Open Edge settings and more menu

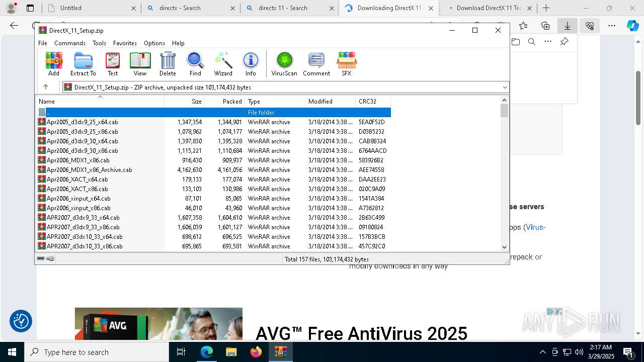click(612, 26)
